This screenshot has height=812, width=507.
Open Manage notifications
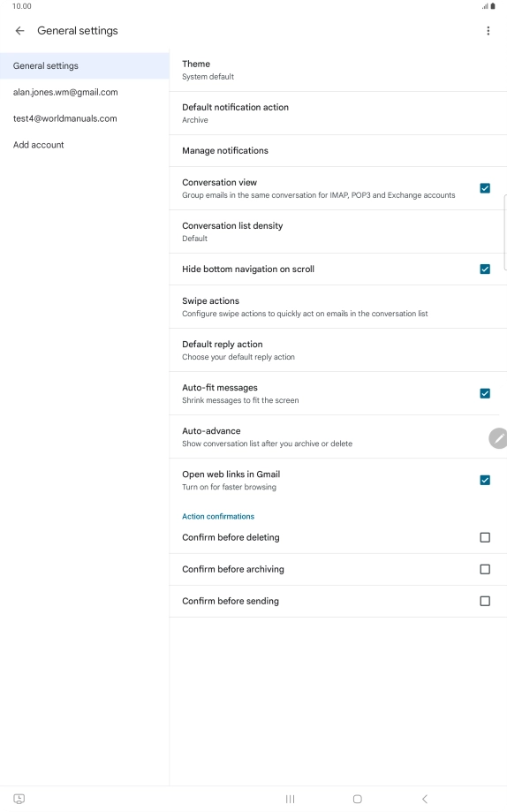338,151
